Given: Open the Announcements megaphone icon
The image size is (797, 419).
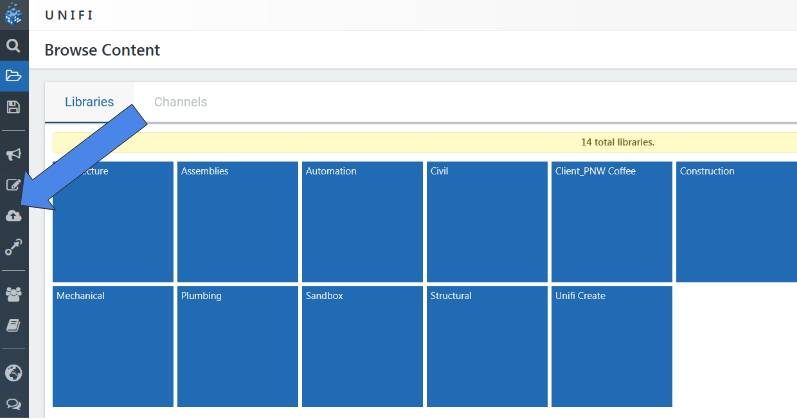Looking at the screenshot, I should (x=14, y=154).
